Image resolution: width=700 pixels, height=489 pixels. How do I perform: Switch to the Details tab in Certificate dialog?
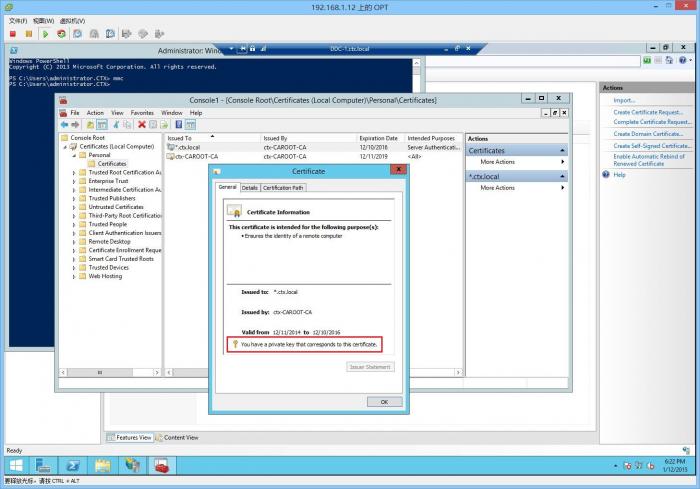(x=250, y=188)
